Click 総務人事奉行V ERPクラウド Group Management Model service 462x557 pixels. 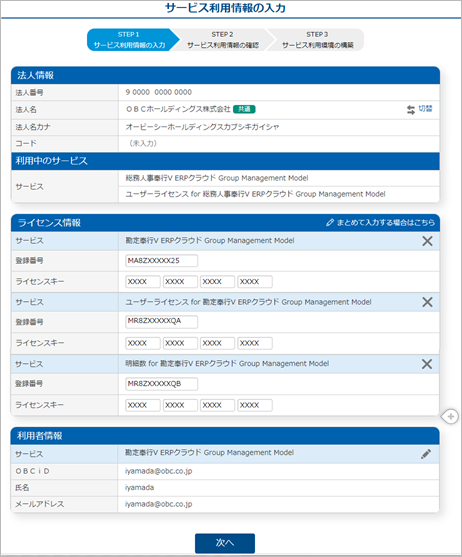click(x=217, y=178)
